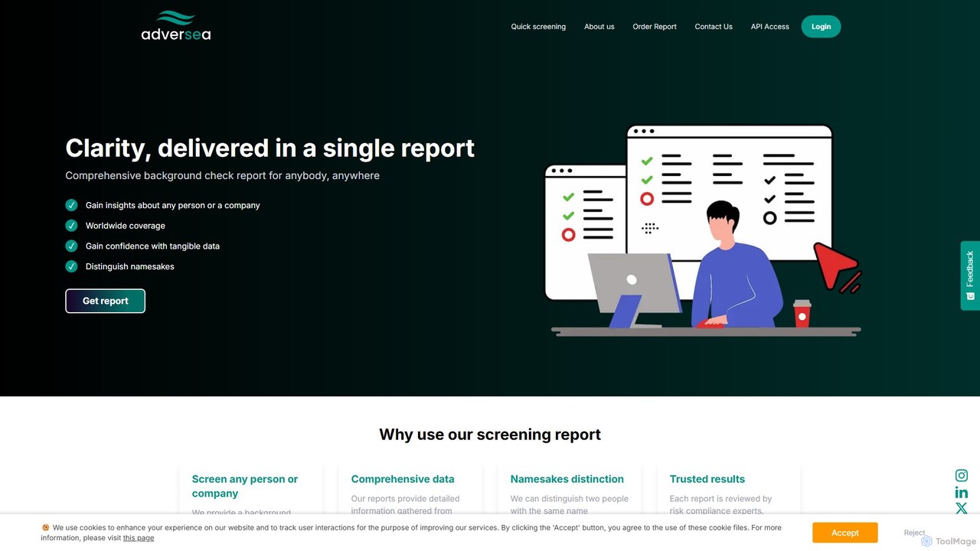Accept the cookie policy

pos(845,533)
